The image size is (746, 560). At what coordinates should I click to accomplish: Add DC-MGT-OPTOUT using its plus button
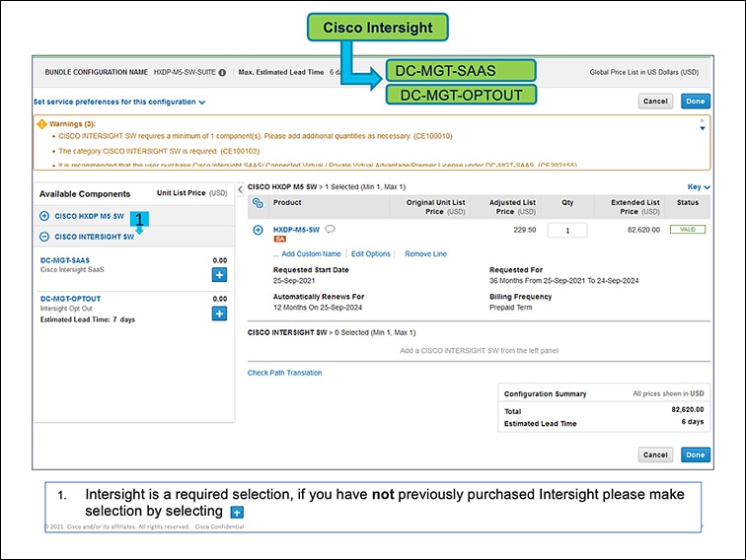click(219, 314)
